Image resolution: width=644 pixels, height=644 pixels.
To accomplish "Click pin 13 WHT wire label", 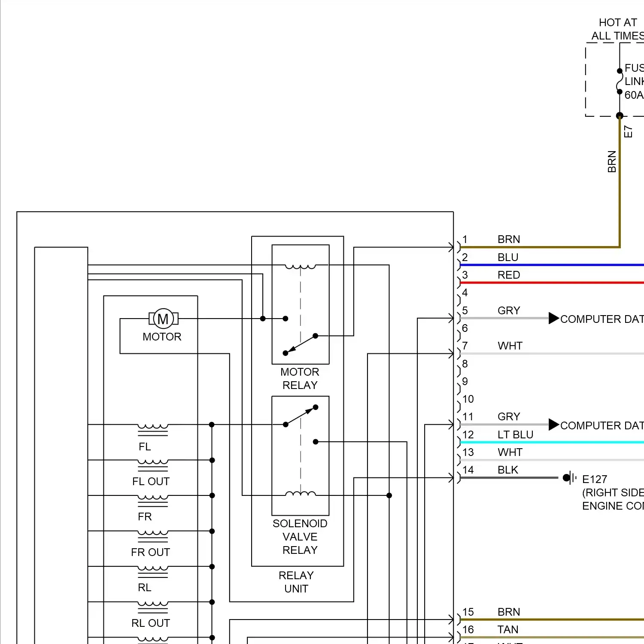I will point(510,452).
